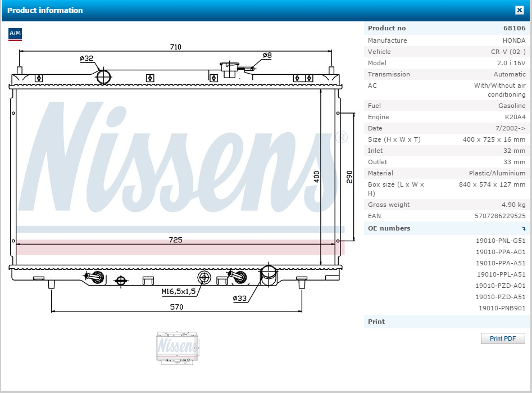Image resolution: width=532 pixels, height=393 pixels.
Task: Select the size value 400 x 725 x 16 mm
Action: coord(494,139)
